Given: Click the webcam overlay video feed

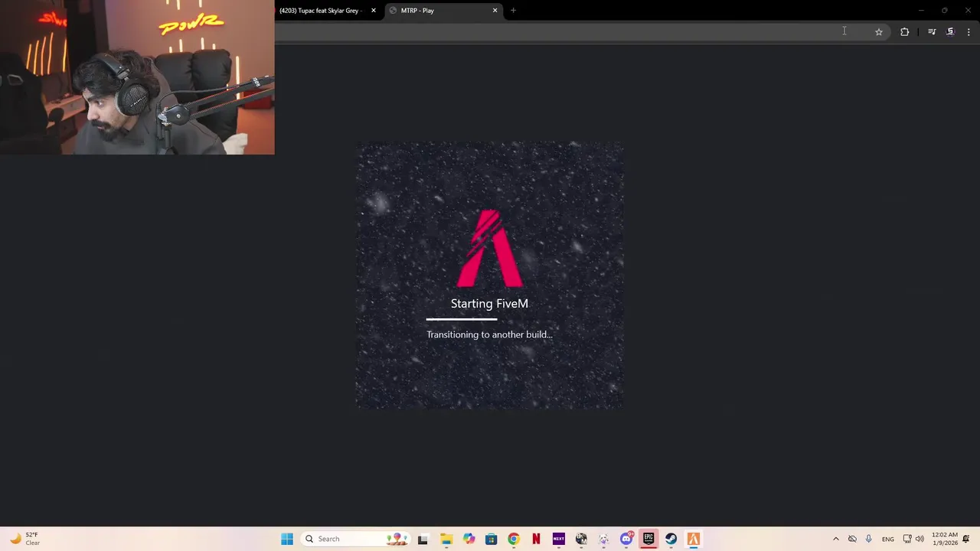Looking at the screenshot, I should (137, 77).
